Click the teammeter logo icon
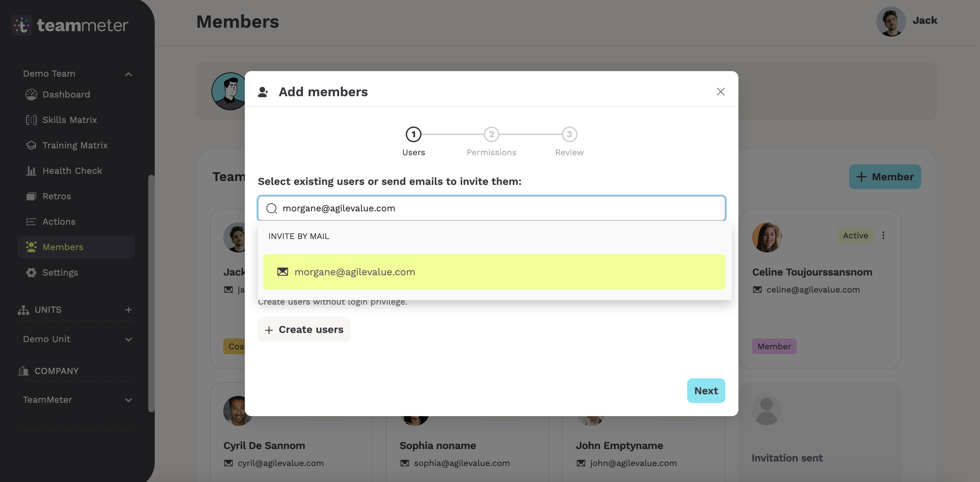 click(x=22, y=25)
